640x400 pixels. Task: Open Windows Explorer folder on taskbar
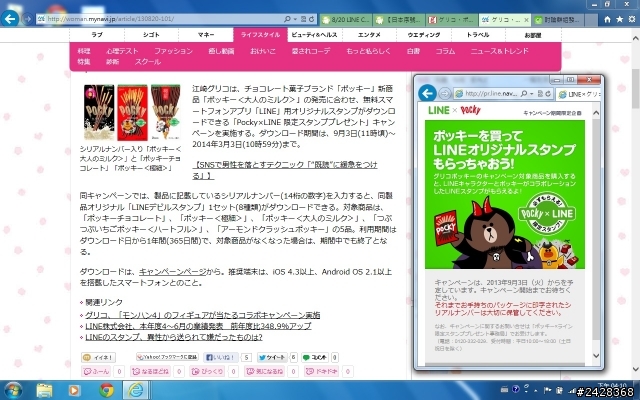point(44,390)
